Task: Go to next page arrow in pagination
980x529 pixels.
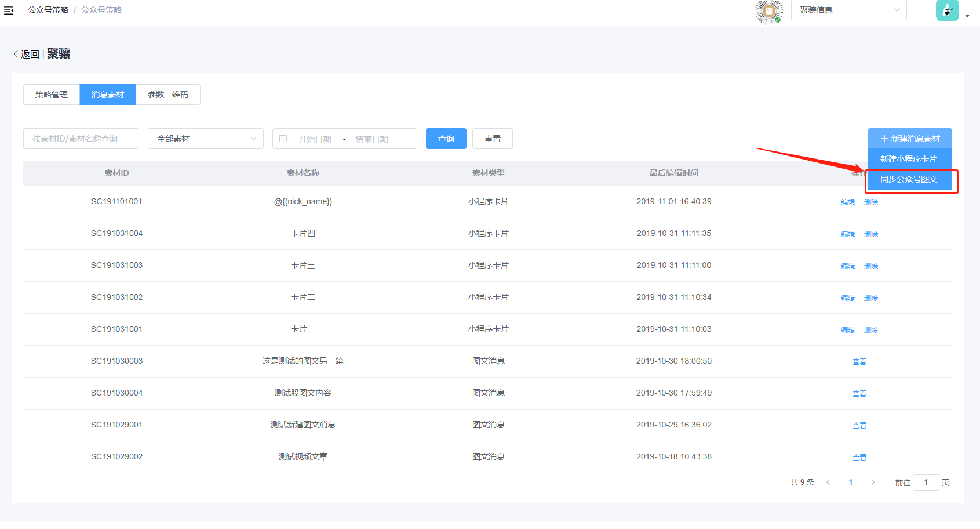Action: [873, 483]
